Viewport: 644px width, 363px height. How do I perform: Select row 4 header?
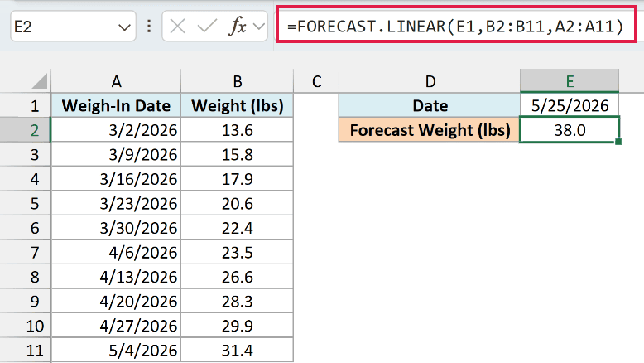(x=26, y=179)
